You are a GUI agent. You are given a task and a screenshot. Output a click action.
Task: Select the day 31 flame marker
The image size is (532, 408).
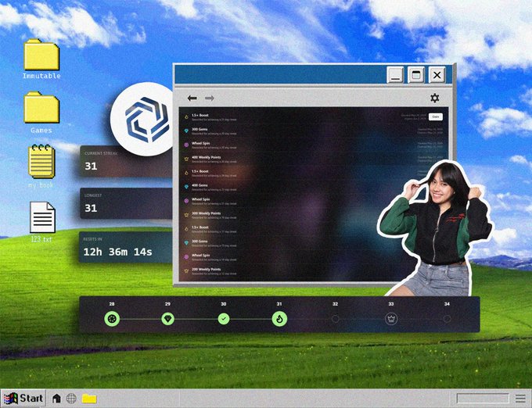(279, 319)
